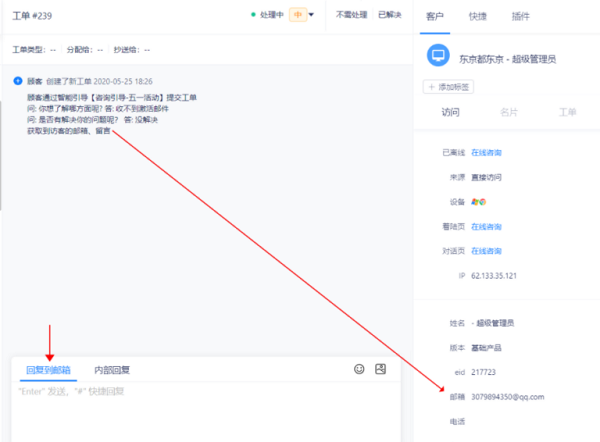Click the 超级管理员 name value
600x442 pixels.
[x=493, y=323]
